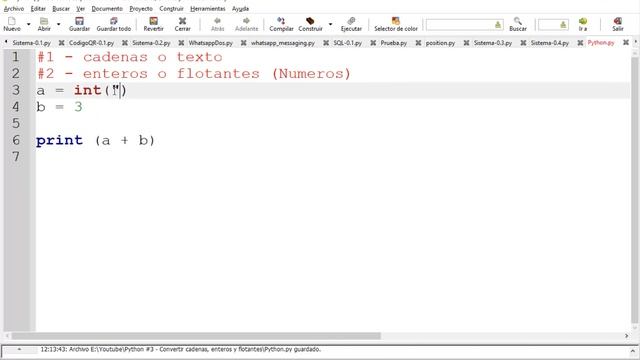Open the Archivo menu
The width and height of the screenshot is (640, 360).
(x=14, y=9)
